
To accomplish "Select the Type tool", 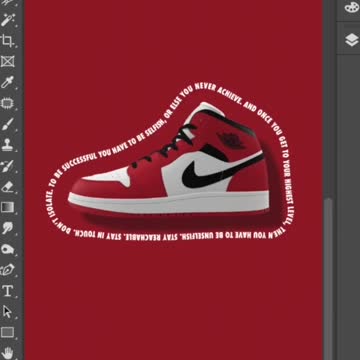I will point(7,291).
